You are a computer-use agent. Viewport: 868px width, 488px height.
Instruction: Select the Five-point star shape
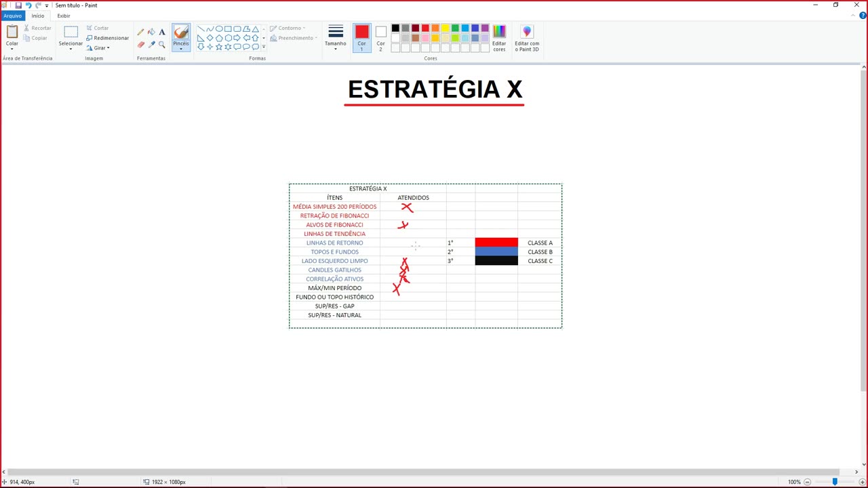[x=219, y=47]
